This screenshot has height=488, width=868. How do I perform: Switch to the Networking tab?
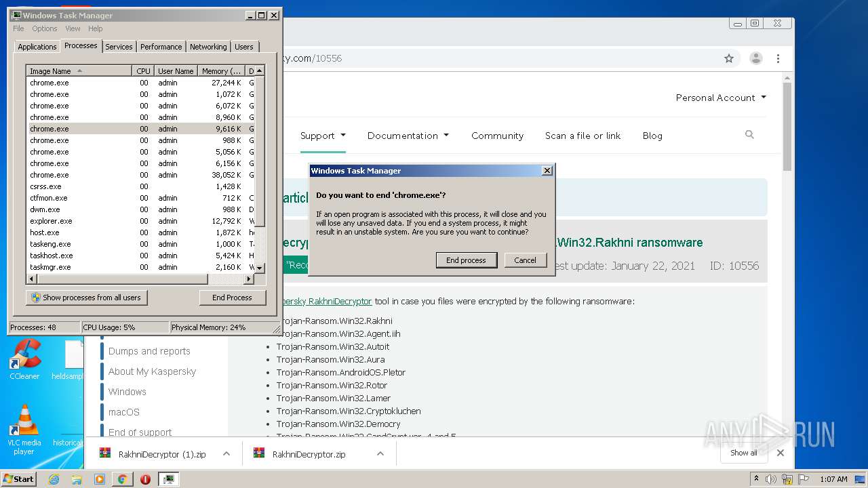[208, 47]
